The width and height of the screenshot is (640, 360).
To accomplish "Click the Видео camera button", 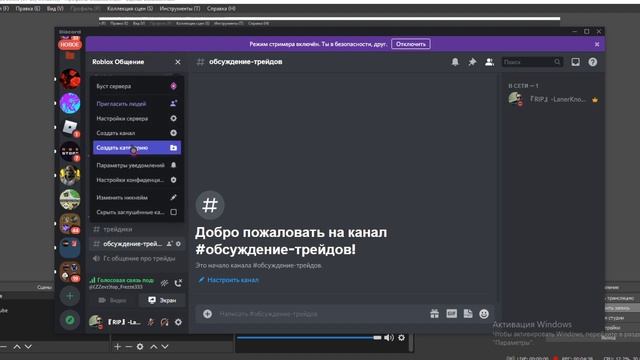I will [113, 300].
